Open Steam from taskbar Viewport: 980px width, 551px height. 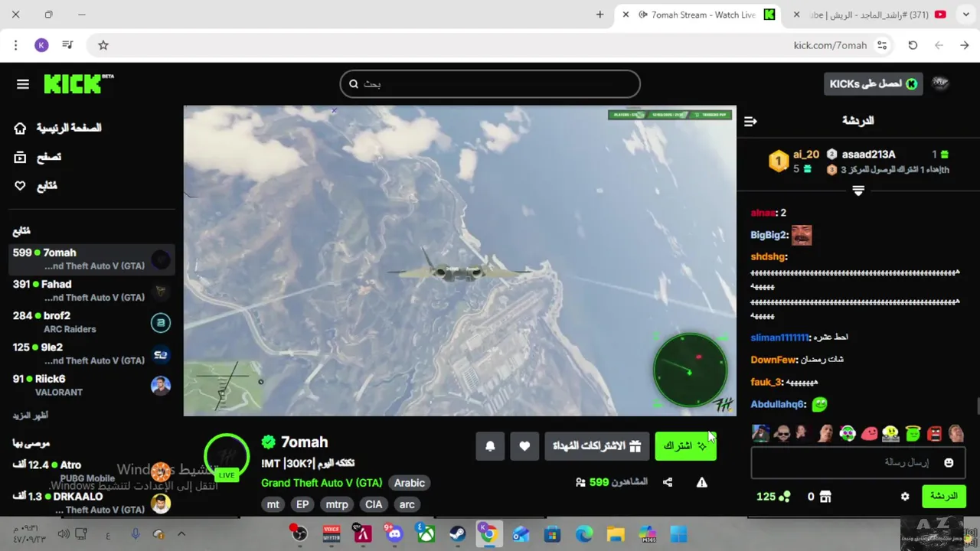coord(457,533)
